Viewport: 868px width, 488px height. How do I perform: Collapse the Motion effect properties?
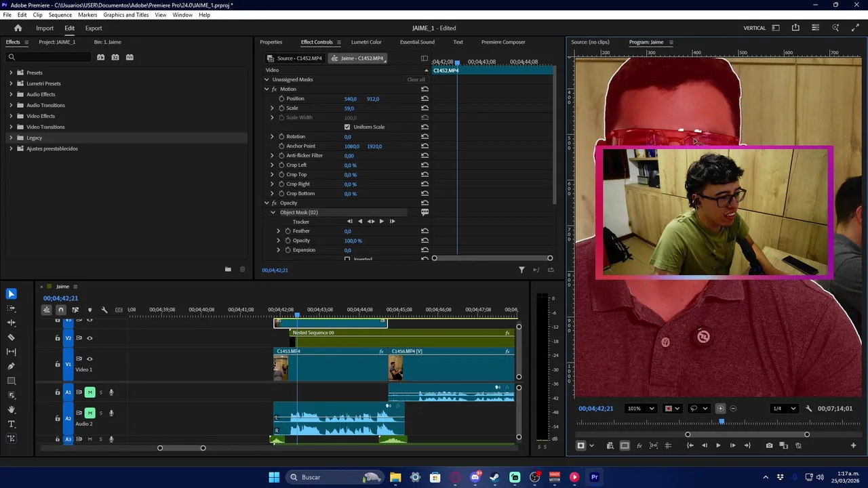point(267,89)
